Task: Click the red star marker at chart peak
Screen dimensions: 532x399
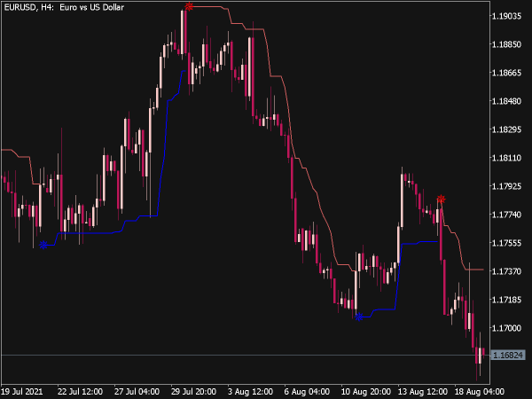Action: [189, 6]
